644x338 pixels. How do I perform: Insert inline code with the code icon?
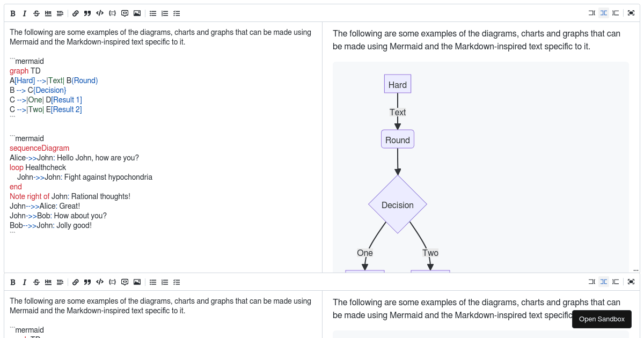tap(99, 13)
